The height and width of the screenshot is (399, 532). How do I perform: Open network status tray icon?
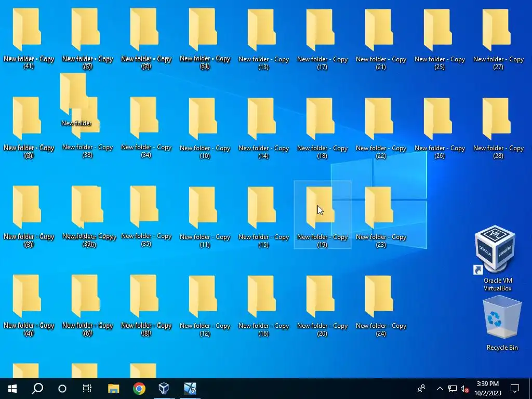point(453,389)
